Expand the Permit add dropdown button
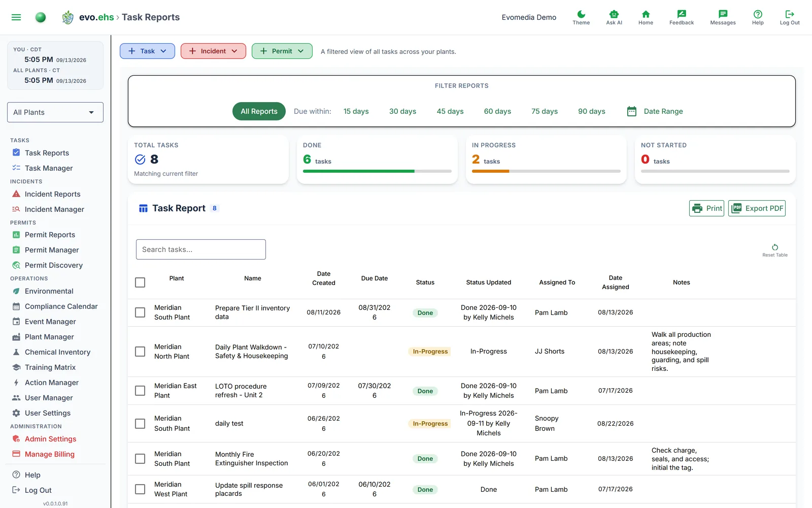 pos(282,51)
